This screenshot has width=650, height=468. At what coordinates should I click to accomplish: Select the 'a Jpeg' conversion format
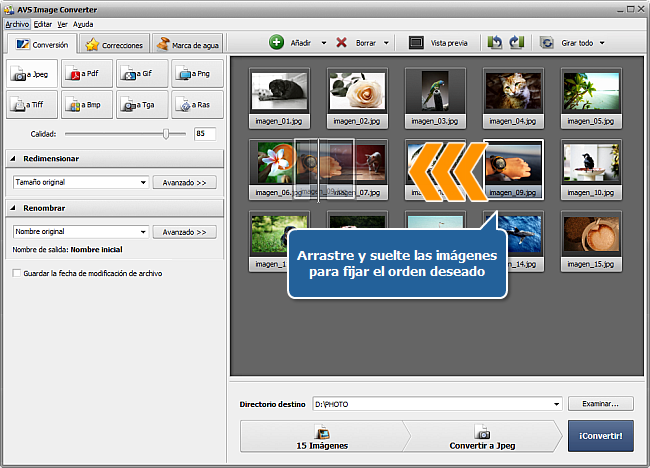[x=32, y=74]
